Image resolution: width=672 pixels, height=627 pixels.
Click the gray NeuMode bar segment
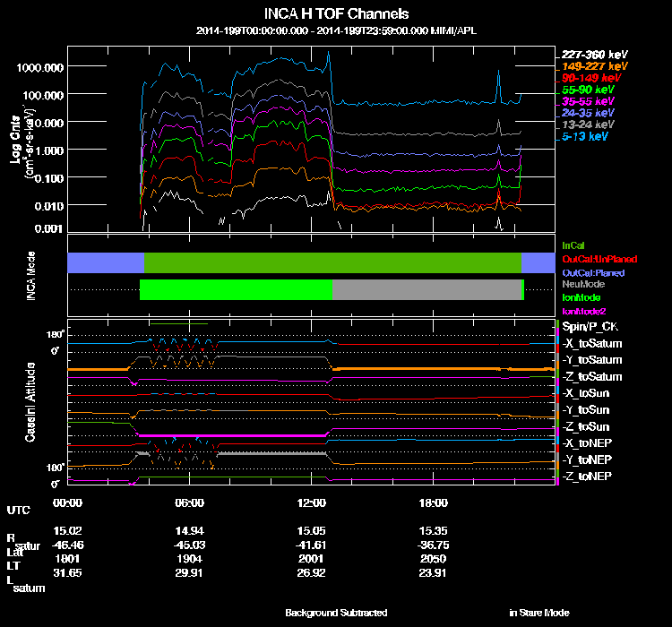pos(426,289)
